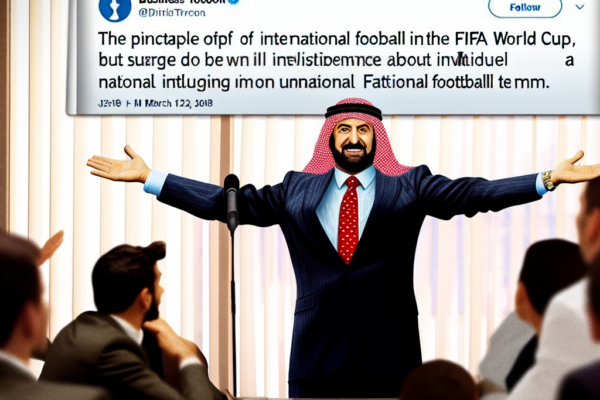Click the speaker's open hand near the blinds

(x=118, y=165)
